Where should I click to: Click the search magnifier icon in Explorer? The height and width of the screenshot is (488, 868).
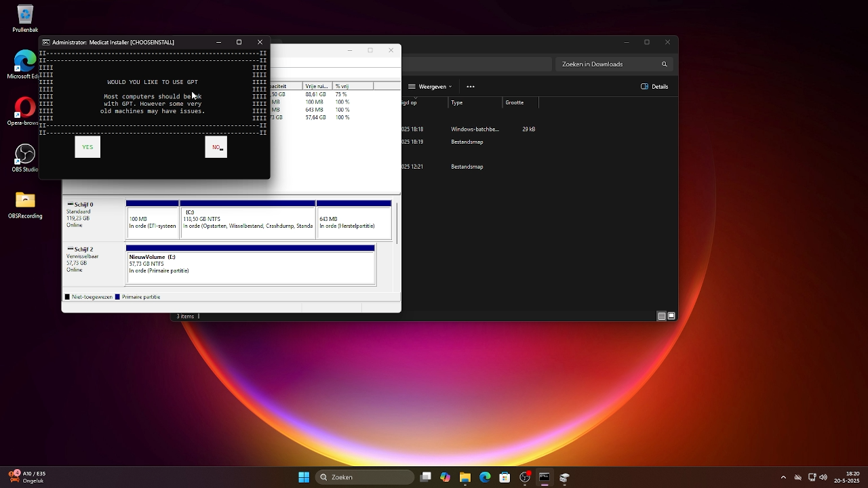tap(665, 64)
